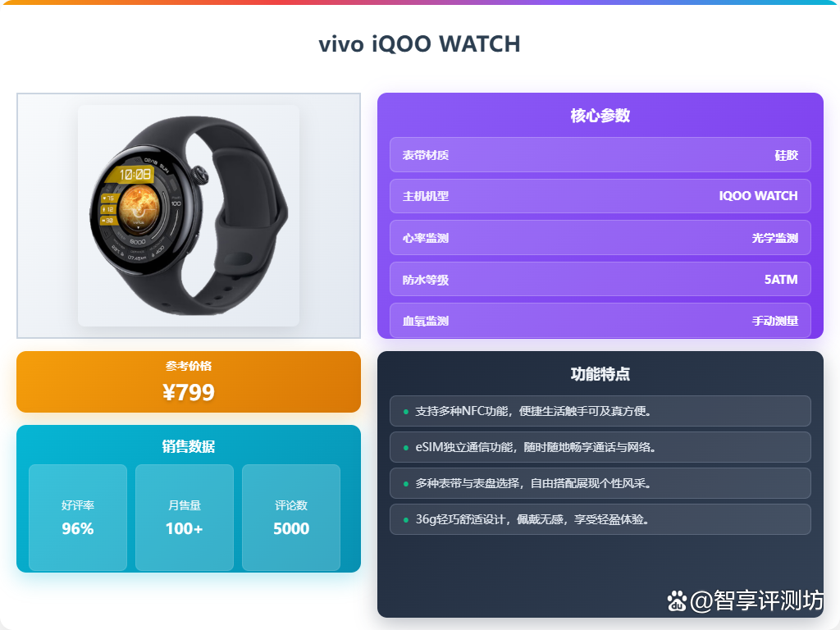Viewport: 840px width, 630px height.
Task: Select the 主机机型 IQOO WATCH row
Action: (x=600, y=196)
